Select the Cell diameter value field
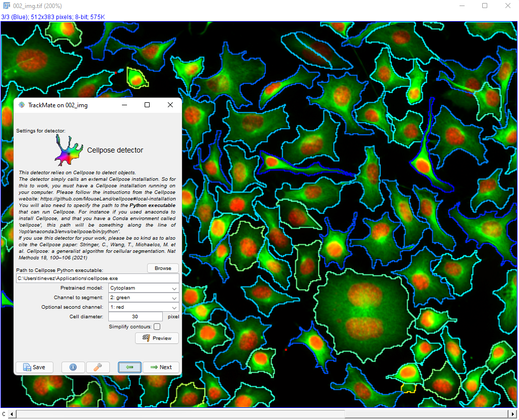This screenshot has height=420, width=519. click(x=135, y=316)
